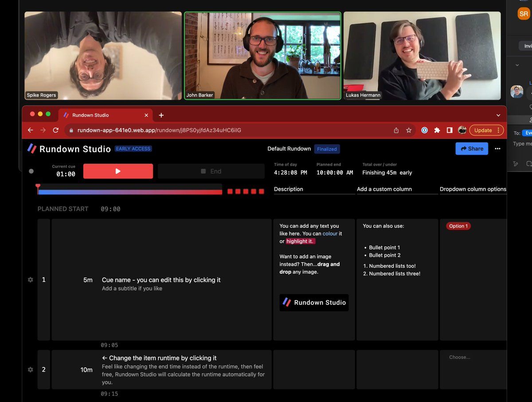
Task: Open the 1Password extension
Action: pyautogui.click(x=425, y=130)
